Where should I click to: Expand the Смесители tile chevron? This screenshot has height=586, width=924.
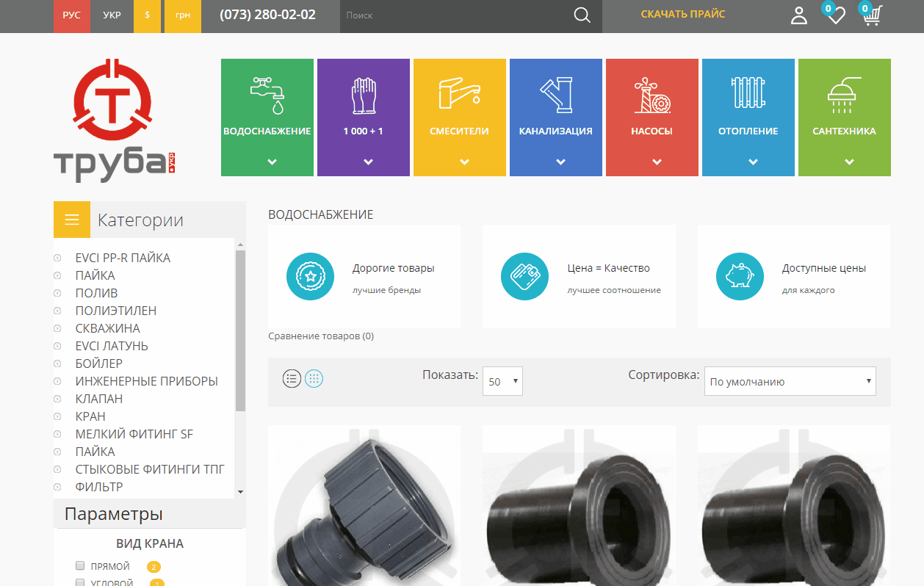[x=465, y=162]
